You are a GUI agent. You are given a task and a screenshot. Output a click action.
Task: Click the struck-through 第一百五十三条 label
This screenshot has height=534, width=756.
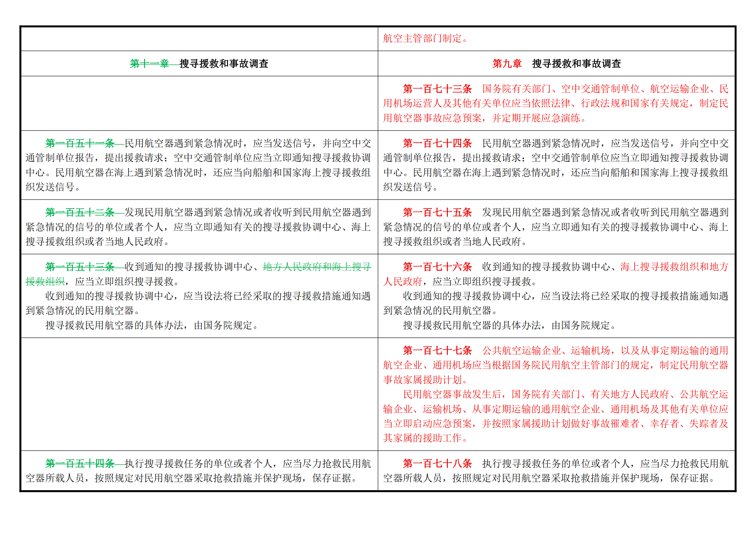[80, 267]
